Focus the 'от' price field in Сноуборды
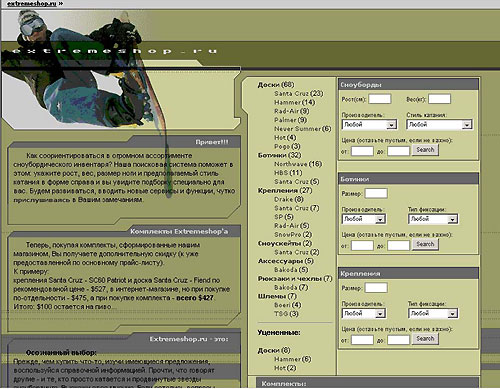This screenshot has height=389, width=500. click(362, 151)
